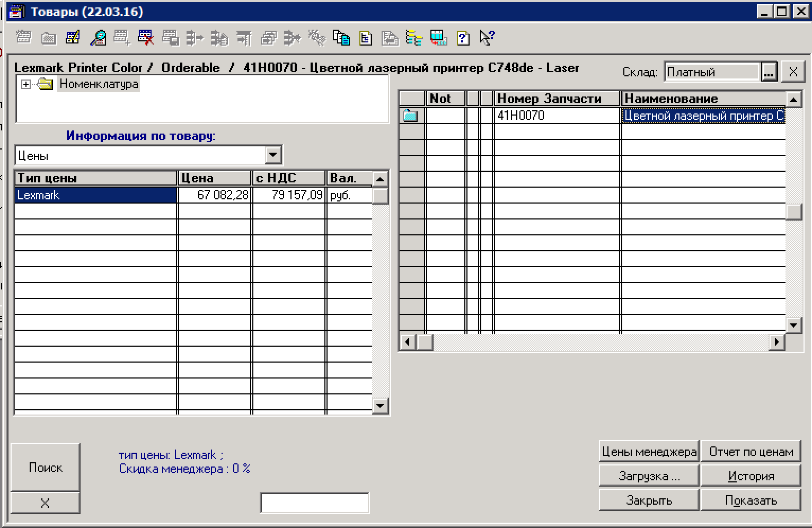This screenshot has height=528, width=812.
Task: Click the Поиск search button
Action: (x=46, y=467)
